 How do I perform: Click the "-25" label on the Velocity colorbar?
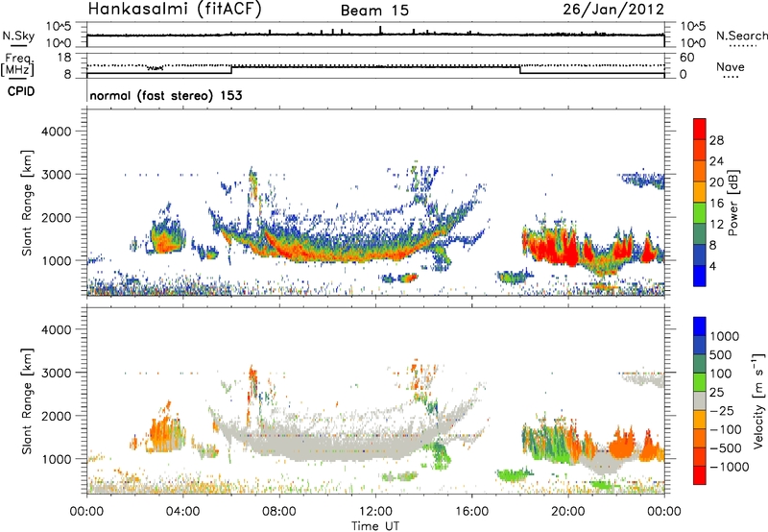pos(722,410)
